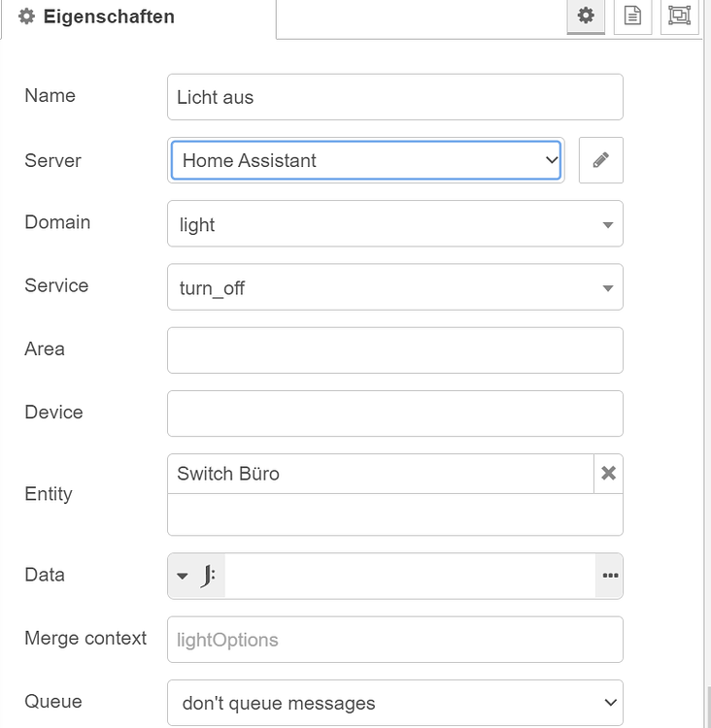The height and width of the screenshot is (728, 711).
Task: Click the Name field containing Licht aus
Action: tap(394, 97)
